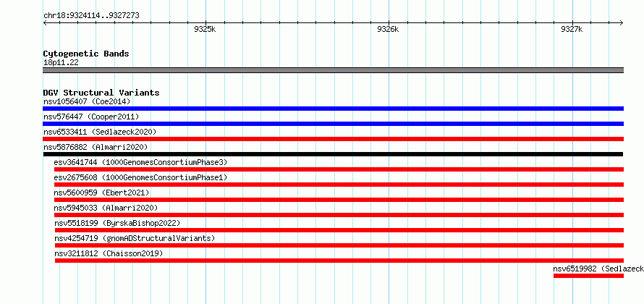The width and height of the screenshot is (644, 304).
Task: Click the red bar for nsv5600959 (Ebert2021)
Action: point(339,200)
